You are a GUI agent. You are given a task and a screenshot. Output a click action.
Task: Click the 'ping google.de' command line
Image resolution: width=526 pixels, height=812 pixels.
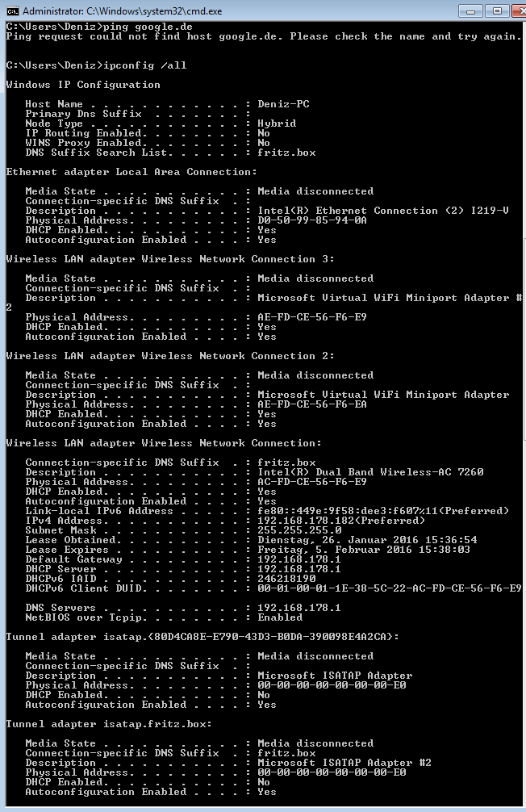[x=99, y=27]
